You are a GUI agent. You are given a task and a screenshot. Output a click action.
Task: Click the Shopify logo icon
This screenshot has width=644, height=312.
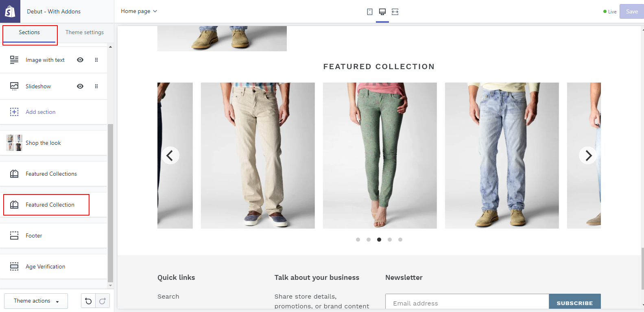click(x=10, y=11)
